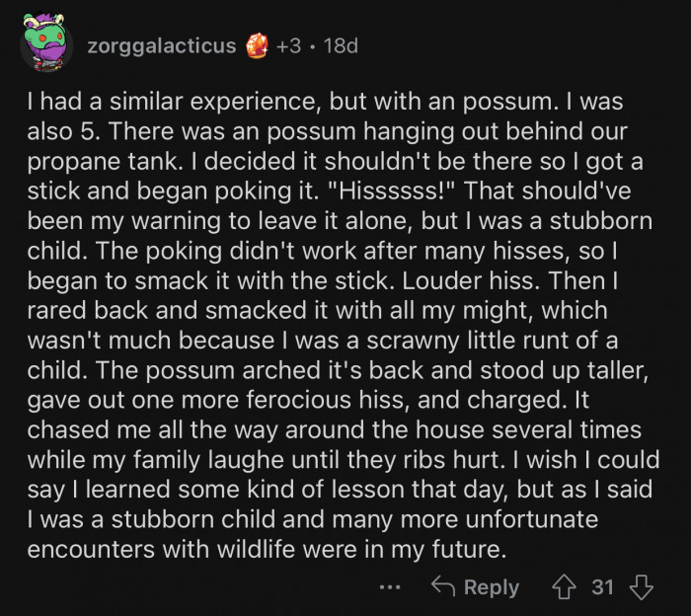Click the reply arrow icon
Screen dimensions: 691x616
pyautogui.click(x=442, y=587)
